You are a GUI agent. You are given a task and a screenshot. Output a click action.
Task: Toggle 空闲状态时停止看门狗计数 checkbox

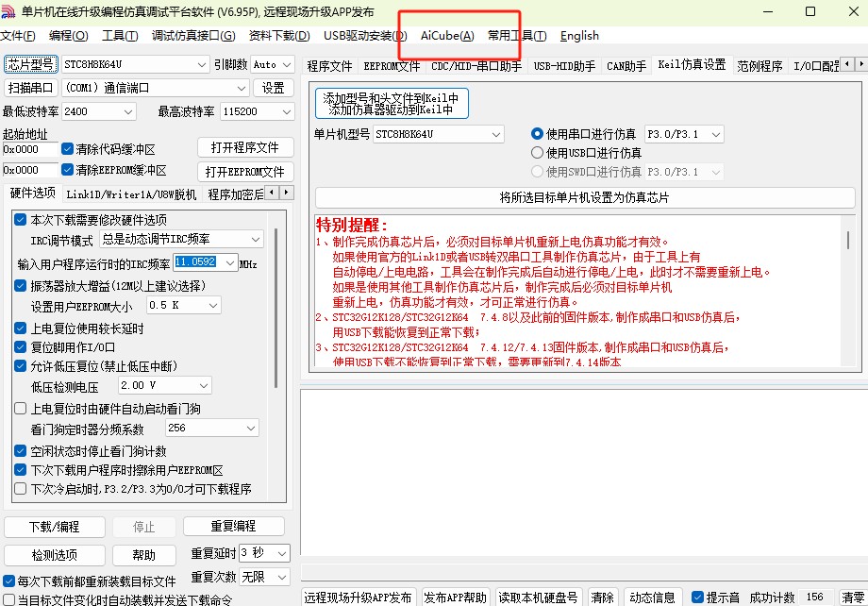[21, 451]
